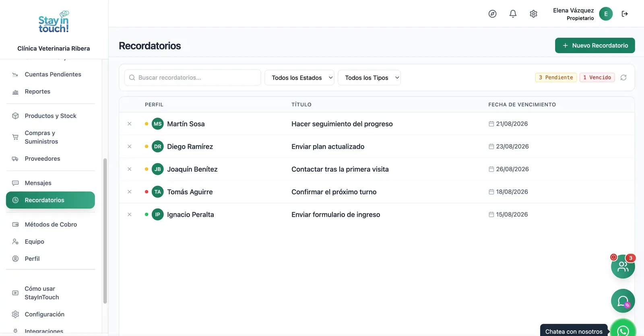
Task: Expand Todos los Estados dropdown
Action: point(299,78)
